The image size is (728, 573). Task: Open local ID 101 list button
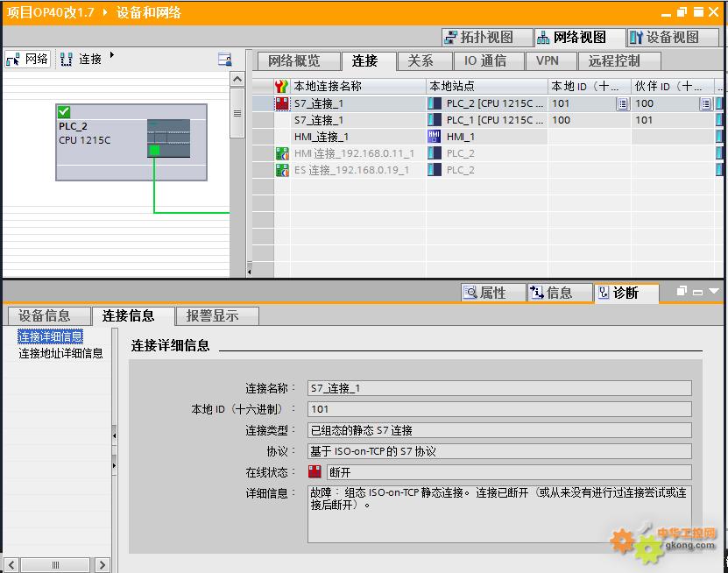(x=623, y=103)
